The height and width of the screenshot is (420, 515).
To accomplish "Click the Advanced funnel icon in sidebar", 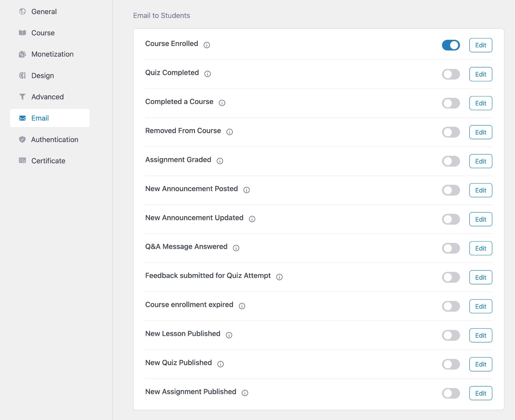I will [x=22, y=97].
